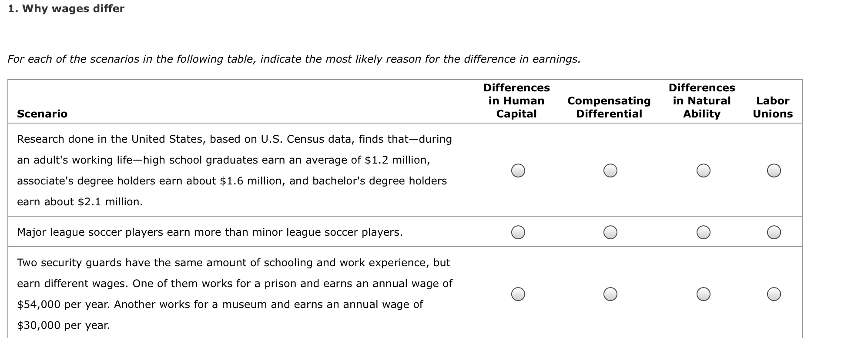Click the Differences in Natural Ability column header
Image resolution: width=868 pixels, height=338 pixels.
click(x=702, y=100)
